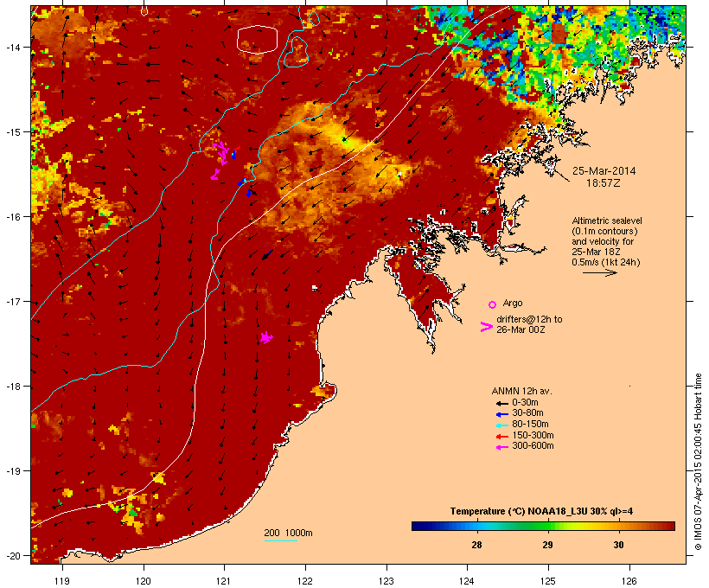Click the white closed sea-level contour near 14S
The height and width of the screenshot is (588, 709).
tap(257, 40)
